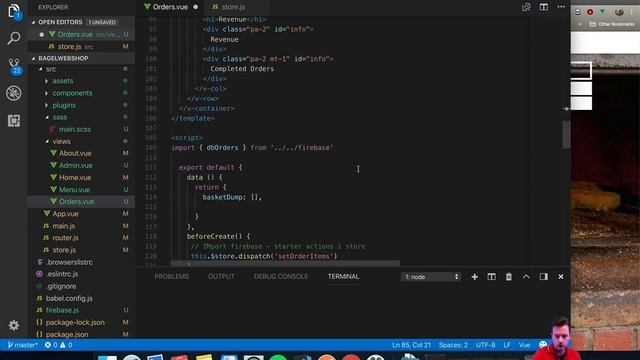Open the DEBUG CONSOLE panel tab
Screen dimensions: 640x360
click(x=281, y=276)
